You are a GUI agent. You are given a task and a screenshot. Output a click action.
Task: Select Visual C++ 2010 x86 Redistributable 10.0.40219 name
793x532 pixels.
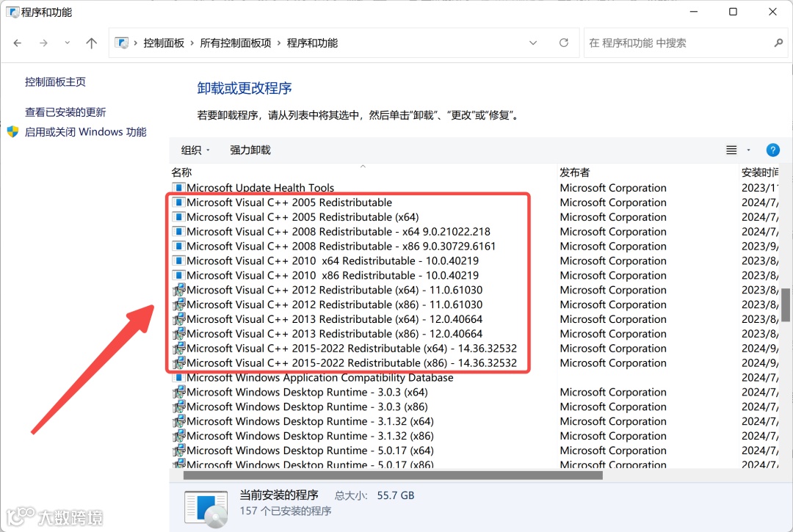point(333,276)
